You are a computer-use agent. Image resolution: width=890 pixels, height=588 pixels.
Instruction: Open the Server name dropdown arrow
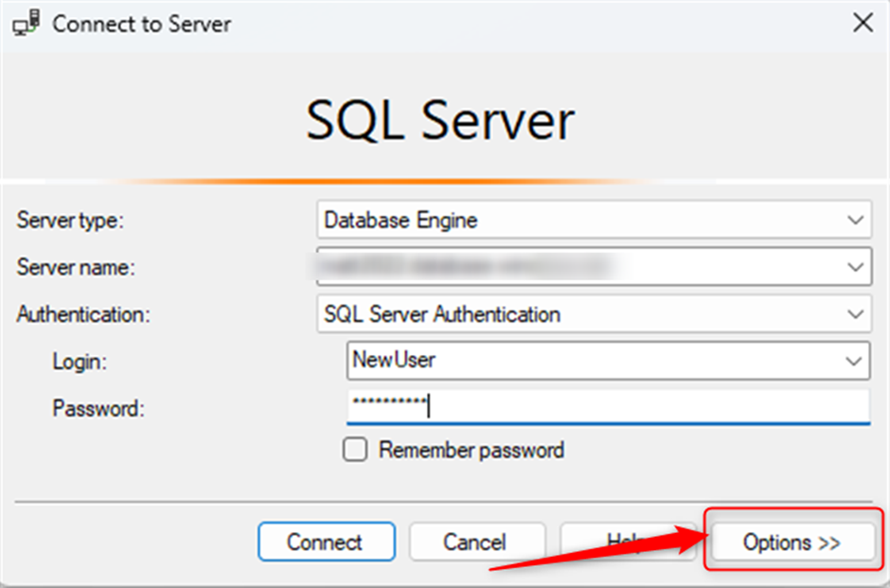[855, 266]
